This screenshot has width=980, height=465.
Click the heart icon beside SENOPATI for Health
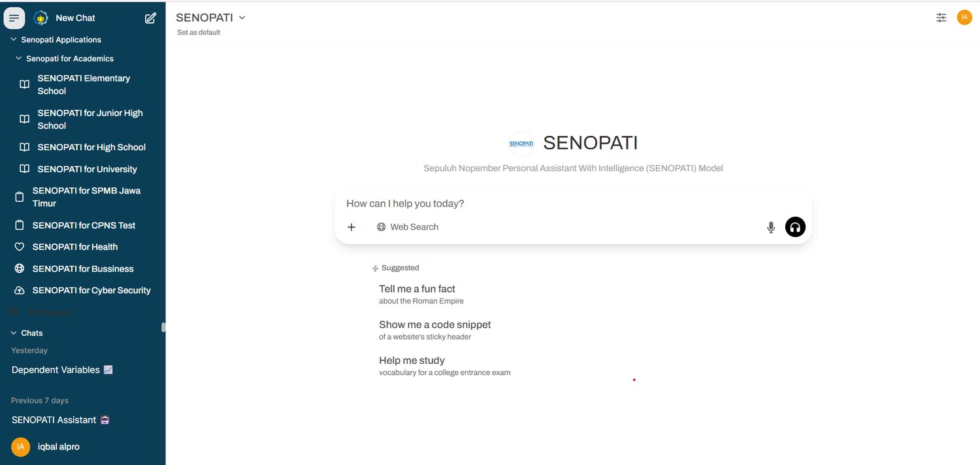click(x=20, y=247)
